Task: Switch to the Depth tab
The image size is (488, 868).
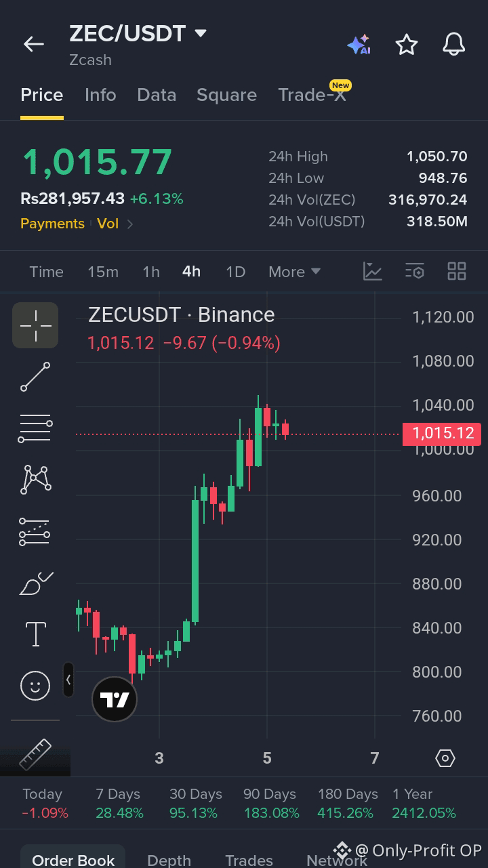Action: click(169, 860)
